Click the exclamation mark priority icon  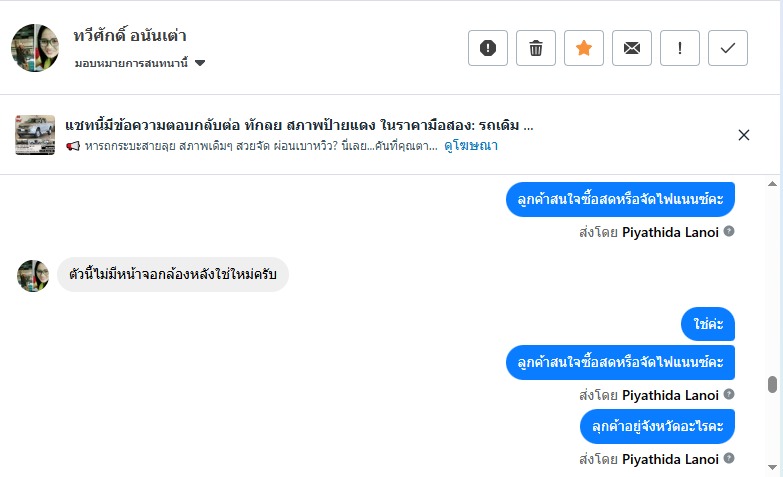pos(680,48)
